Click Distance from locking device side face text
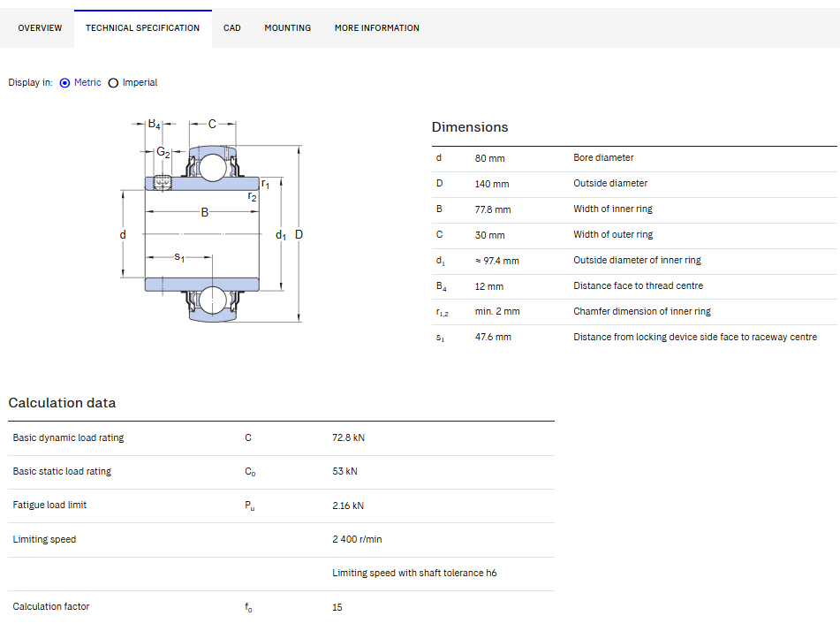 pos(695,338)
